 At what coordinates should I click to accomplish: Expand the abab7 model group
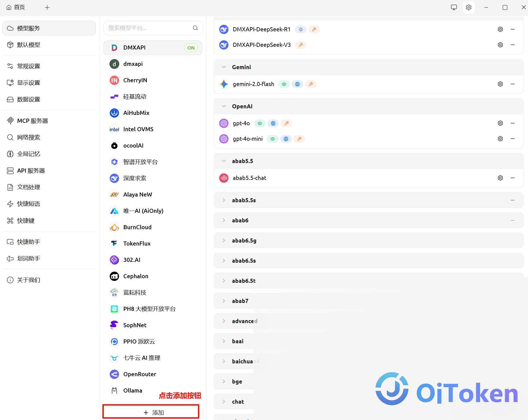tap(224, 301)
